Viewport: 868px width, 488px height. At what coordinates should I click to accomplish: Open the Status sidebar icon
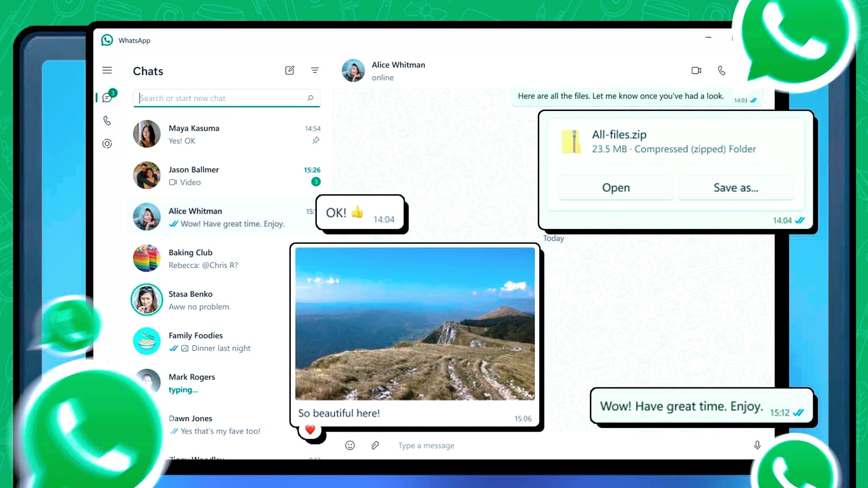pyautogui.click(x=107, y=144)
